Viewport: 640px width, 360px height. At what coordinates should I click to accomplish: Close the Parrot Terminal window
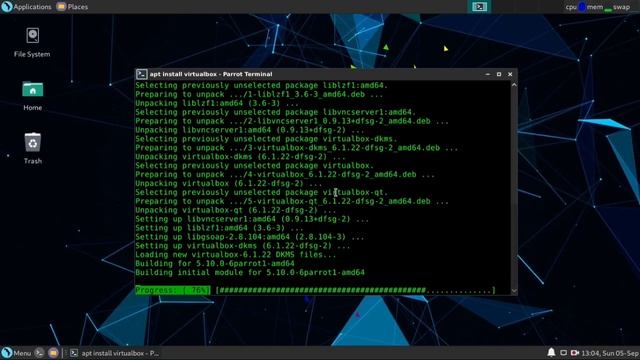pyautogui.click(x=510, y=74)
